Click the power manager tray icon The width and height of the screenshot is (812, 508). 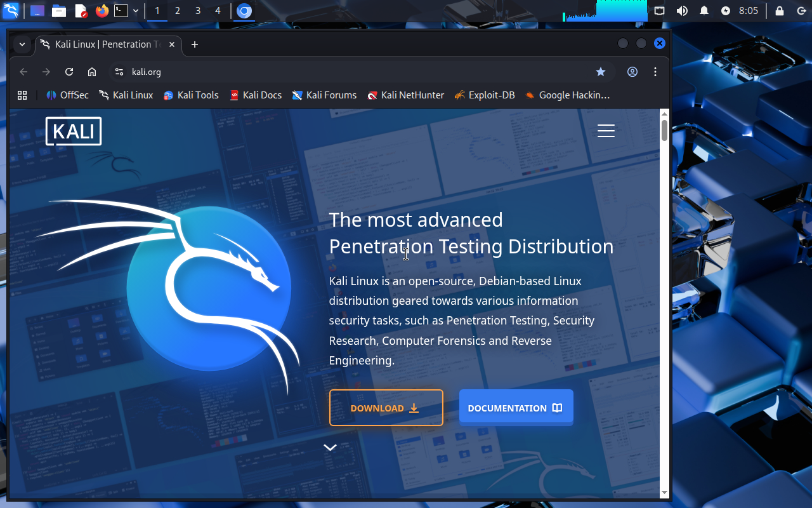pos(726,11)
